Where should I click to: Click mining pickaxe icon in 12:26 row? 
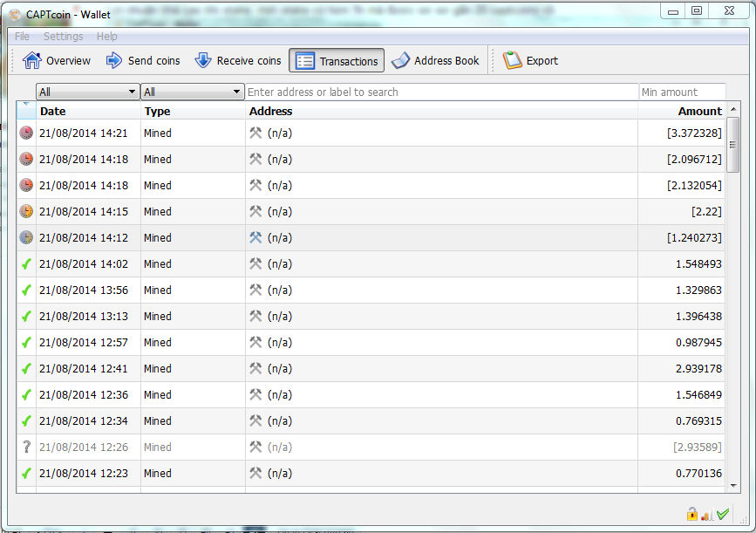coord(255,448)
